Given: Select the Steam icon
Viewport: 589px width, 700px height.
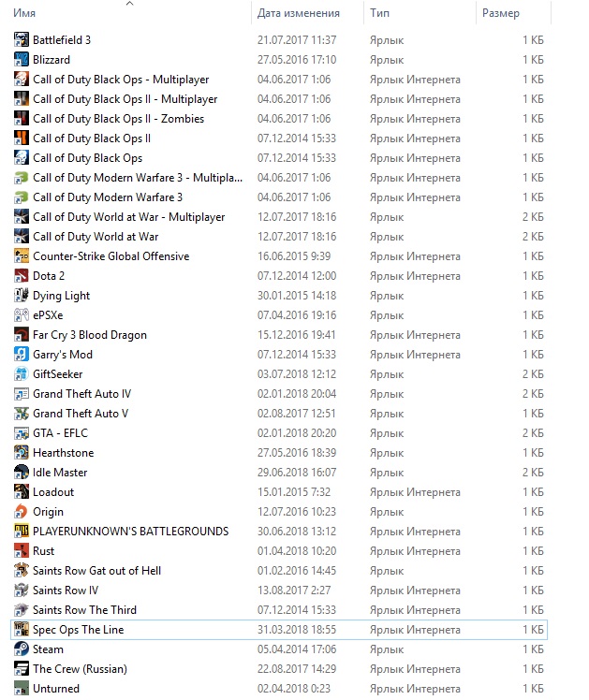Looking at the screenshot, I should coord(21,649).
